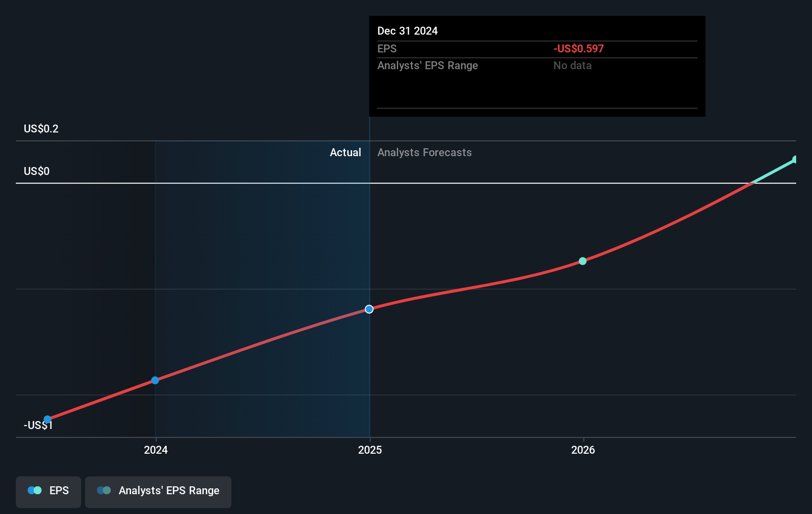Viewport: 812px width, 514px height.
Task: Click the leftmost blue EPS data point
Action: pyautogui.click(x=47, y=419)
